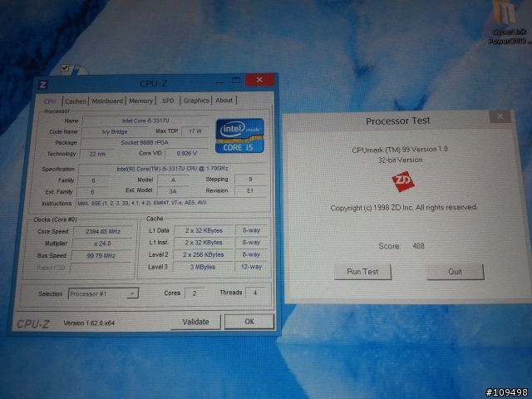This screenshot has height=399, width=532.
Task: Show the Graphics tab
Action: coord(196,101)
